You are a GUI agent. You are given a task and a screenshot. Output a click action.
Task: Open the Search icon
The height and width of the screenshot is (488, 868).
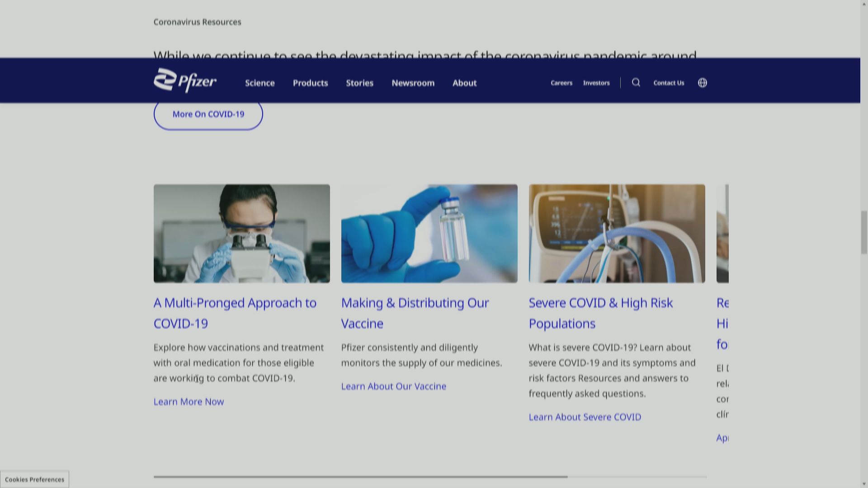(x=636, y=82)
